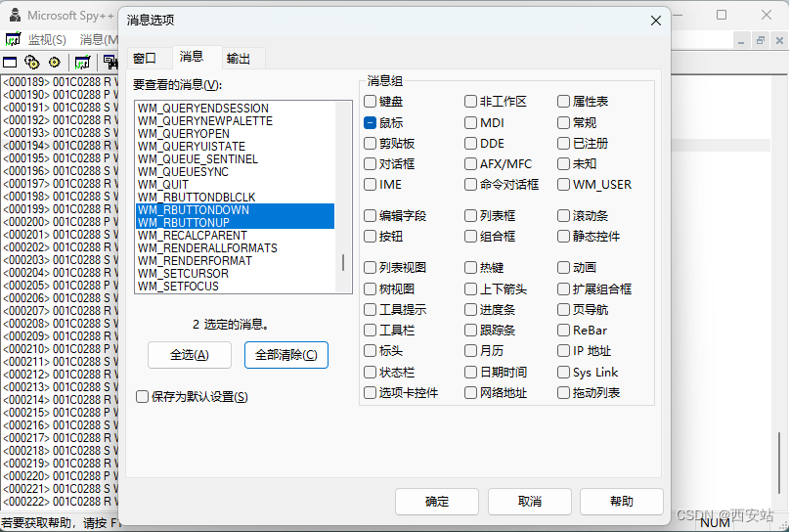This screenshot has width=789, height=532.
Task: Click the 全选(A) button
Action: pyautogui.click(x=190, y=355)
